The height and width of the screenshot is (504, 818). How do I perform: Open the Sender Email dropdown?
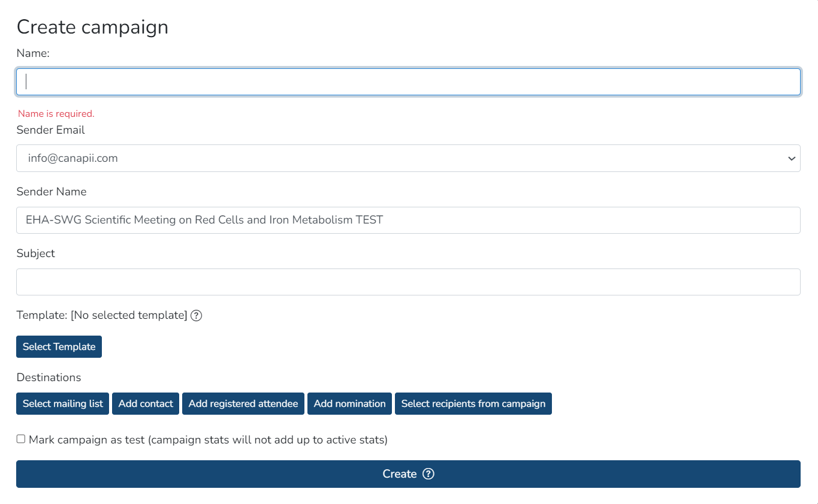click(408, 158)
